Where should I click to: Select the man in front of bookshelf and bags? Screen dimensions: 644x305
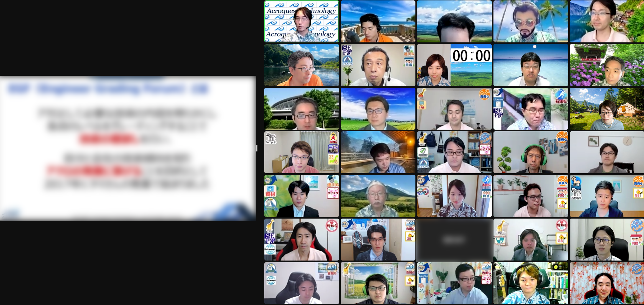coord(454,152)
